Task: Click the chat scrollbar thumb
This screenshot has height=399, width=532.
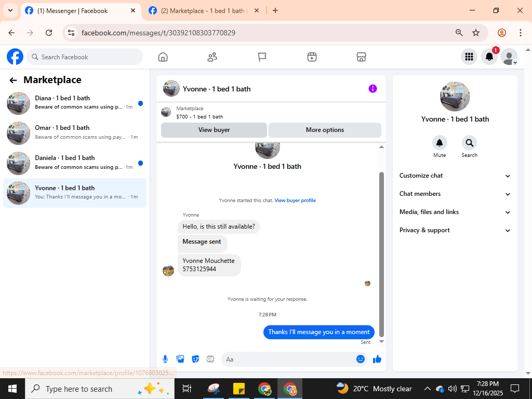Action: [381, 254]
